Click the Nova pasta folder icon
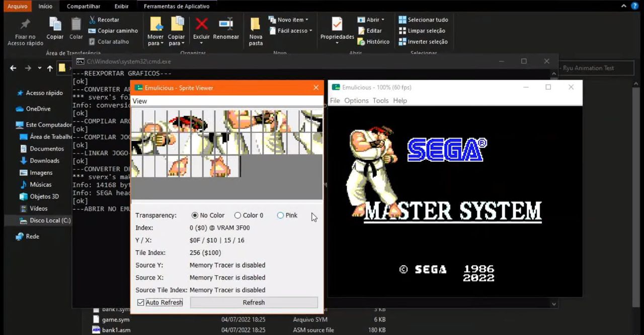Viewport: 644px width, 335px height. pos(256,24)
